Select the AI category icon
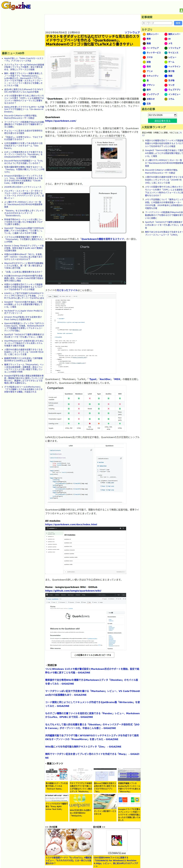183x868 pixels. tap(166, 39)
